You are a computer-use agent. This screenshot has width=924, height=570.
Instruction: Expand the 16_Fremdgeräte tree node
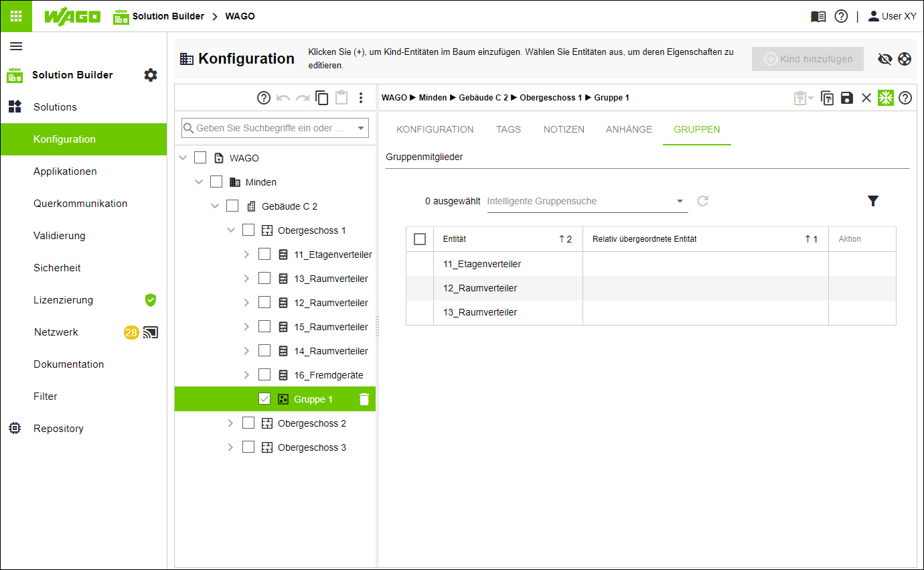246,375
